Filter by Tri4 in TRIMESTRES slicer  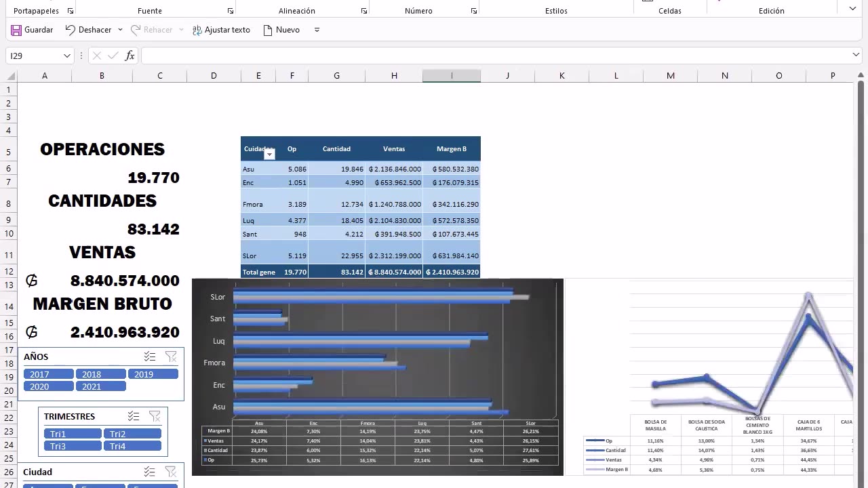(x=132, y=446)
